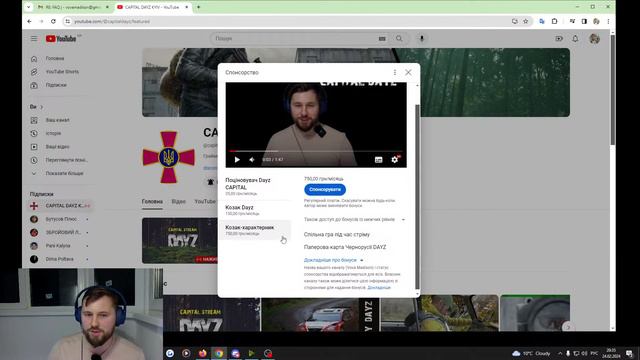The image size is (640, 360).
Task: Click the blue Спонсорувати button
Action: tap(325, 189)
